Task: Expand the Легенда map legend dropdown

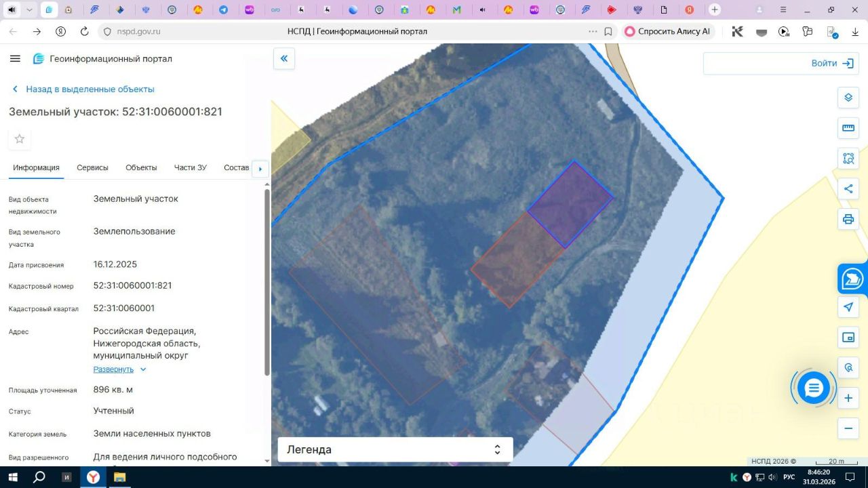Action: tap(395, 449)
